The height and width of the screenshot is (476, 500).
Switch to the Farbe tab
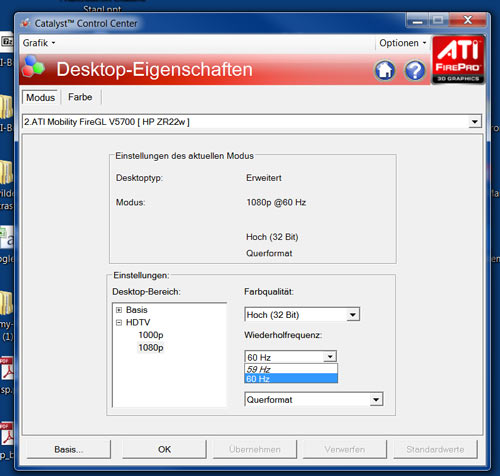coord(80,97)
